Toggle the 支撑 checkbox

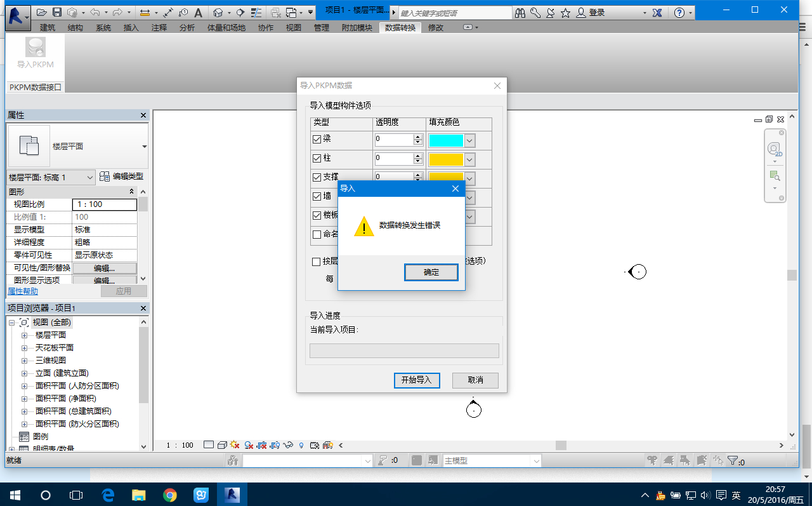click(317, 177)
